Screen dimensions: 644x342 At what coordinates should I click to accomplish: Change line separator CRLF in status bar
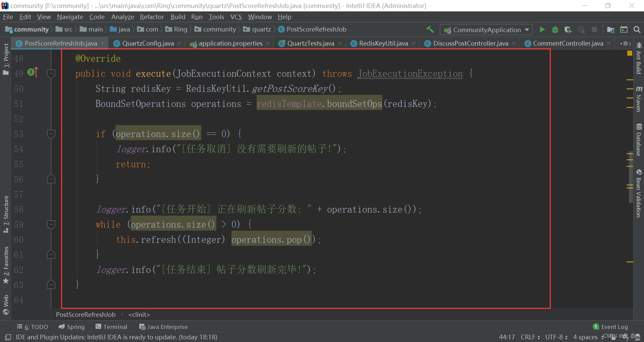(x=530, y=337)
